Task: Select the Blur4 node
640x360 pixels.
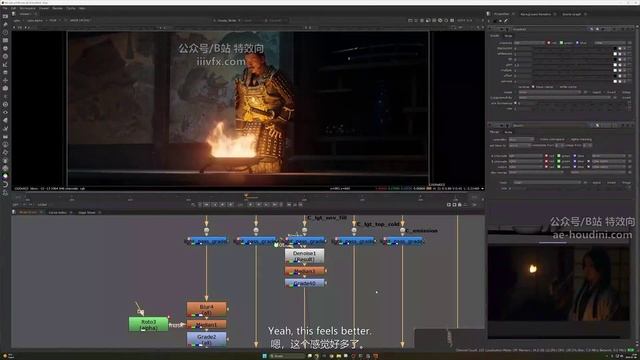Action: pos(207,309)
